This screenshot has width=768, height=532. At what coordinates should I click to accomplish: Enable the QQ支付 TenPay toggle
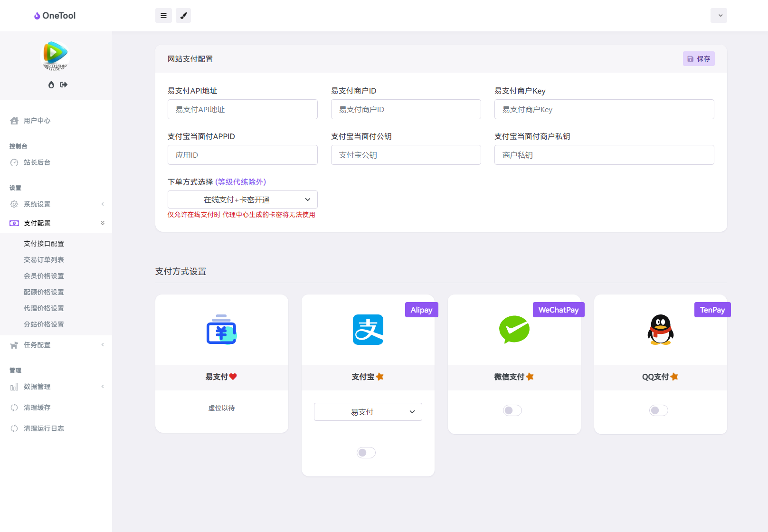658,410
